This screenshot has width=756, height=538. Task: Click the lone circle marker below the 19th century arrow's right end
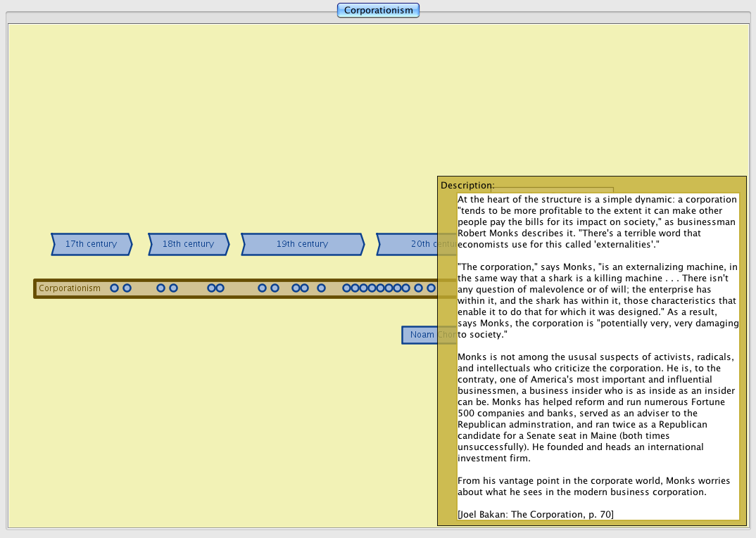click(322, 288)
